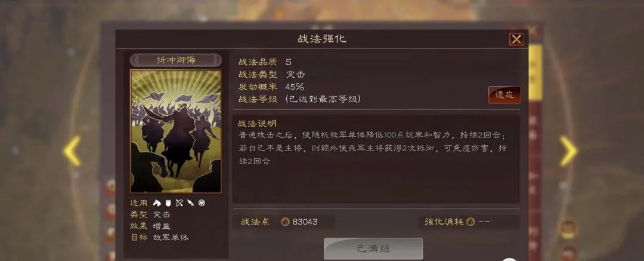The width and height of the screenshot is (644, 261).
Task: Go to next tactic with right arrow
Action: [x=568, y=151]
